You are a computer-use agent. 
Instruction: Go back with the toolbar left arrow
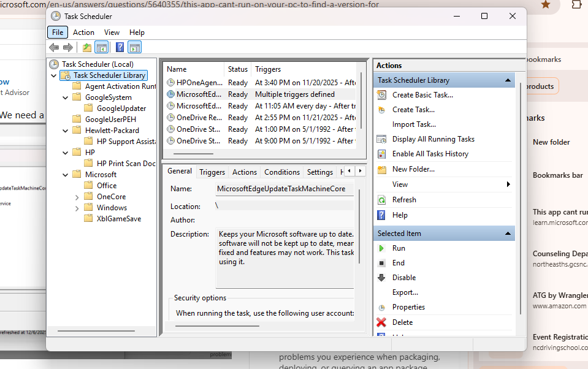click(54, 48)
